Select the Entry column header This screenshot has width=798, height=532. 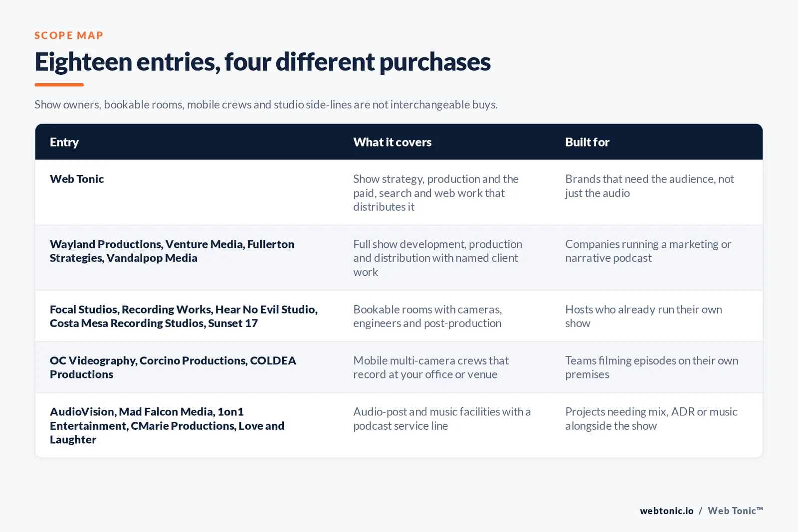coord(64,142)
